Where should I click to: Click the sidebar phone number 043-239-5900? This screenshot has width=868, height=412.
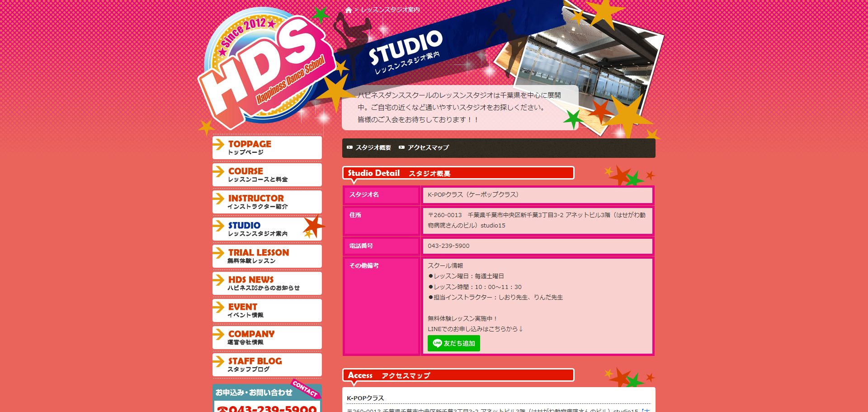click(x=266, y=408)
